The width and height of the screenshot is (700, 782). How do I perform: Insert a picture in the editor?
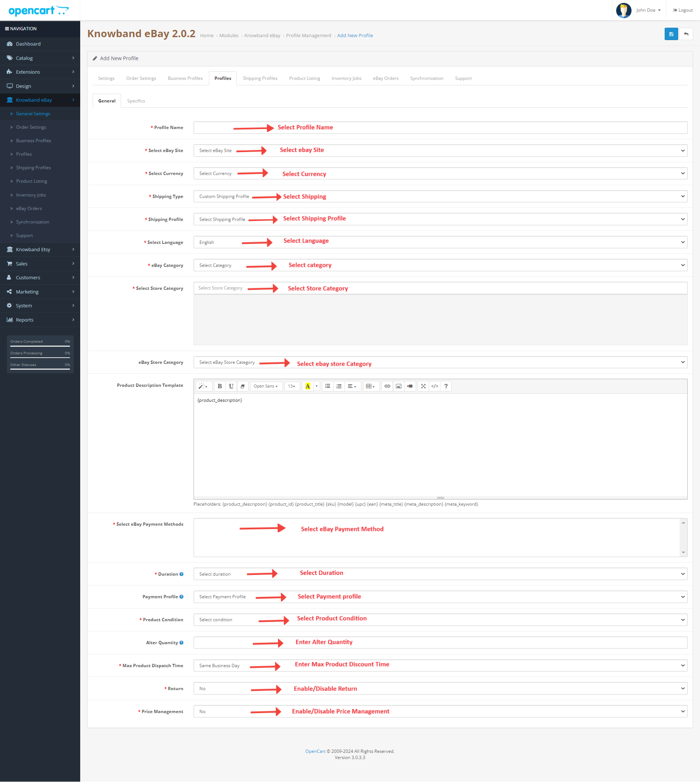pos(398,386)
